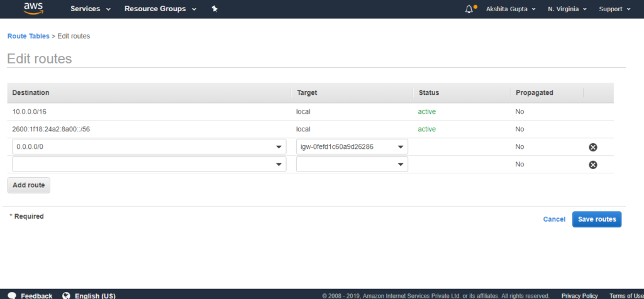Screen dimensions: 644x299
Task: Click the Status column header
Action: pos(429,93)
